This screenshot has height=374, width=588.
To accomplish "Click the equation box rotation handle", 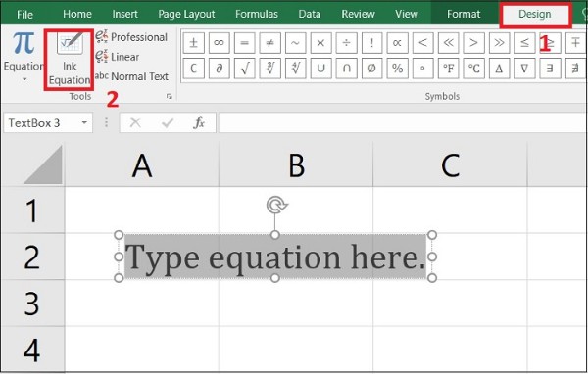I will click(276, 205).
